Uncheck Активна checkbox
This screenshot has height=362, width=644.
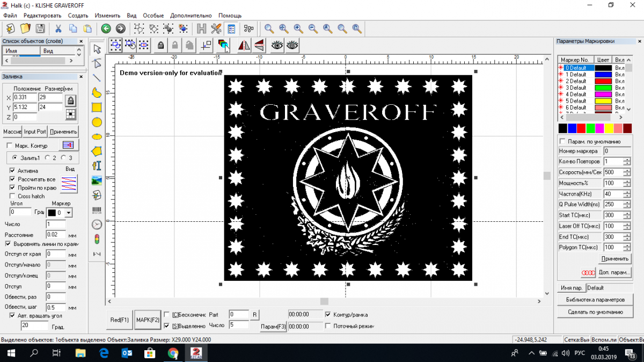tap(13, 170)
